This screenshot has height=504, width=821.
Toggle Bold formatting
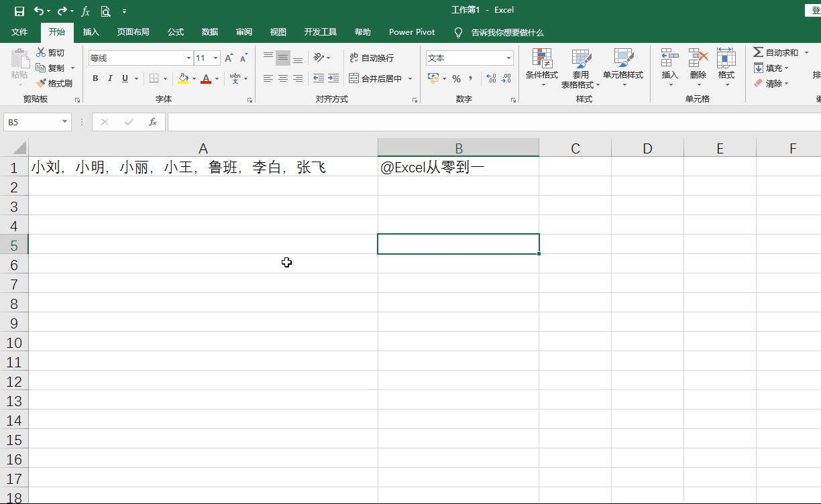(x=95, y=78)
